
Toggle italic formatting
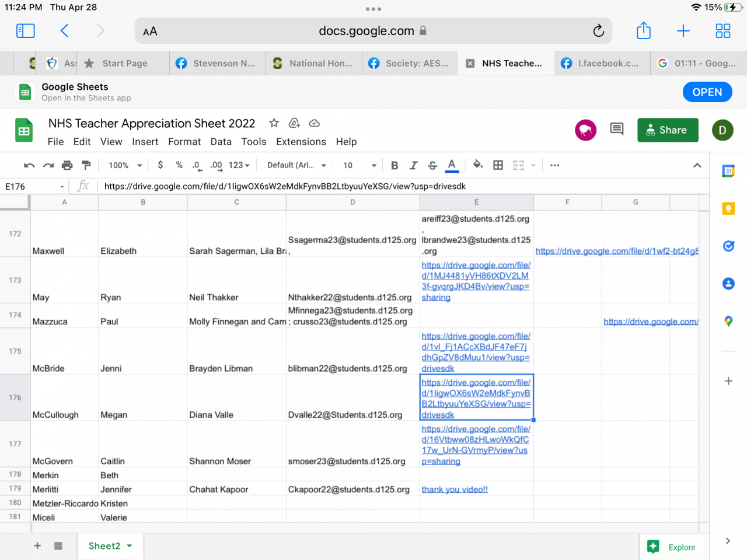click(413, 166)
